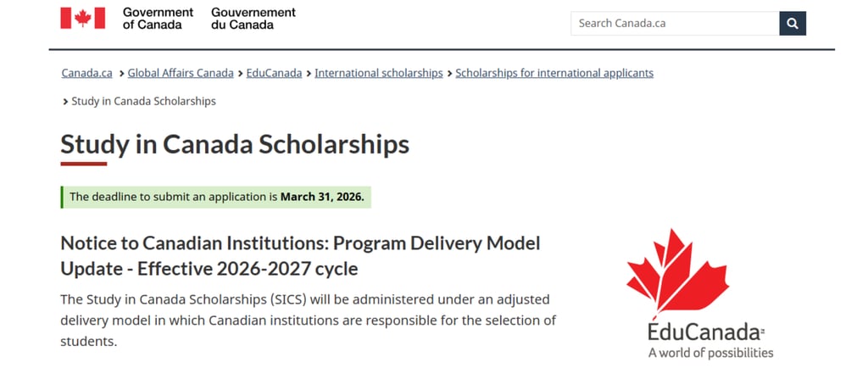Click the Gouvernement du Canada text
The height and width of the screenshot is (368, 868).
tap(253, 19)
